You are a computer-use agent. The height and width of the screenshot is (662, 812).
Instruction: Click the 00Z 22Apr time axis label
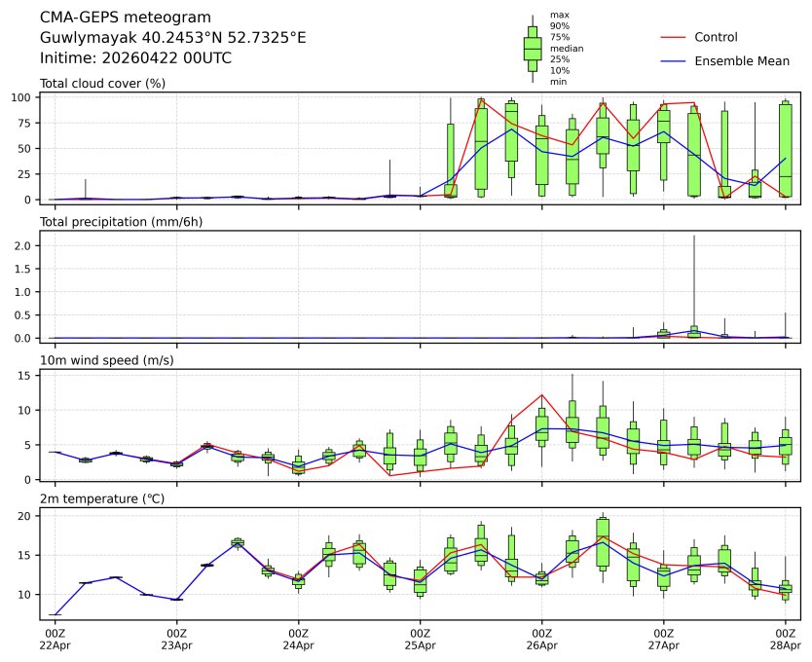pos(55,640)
